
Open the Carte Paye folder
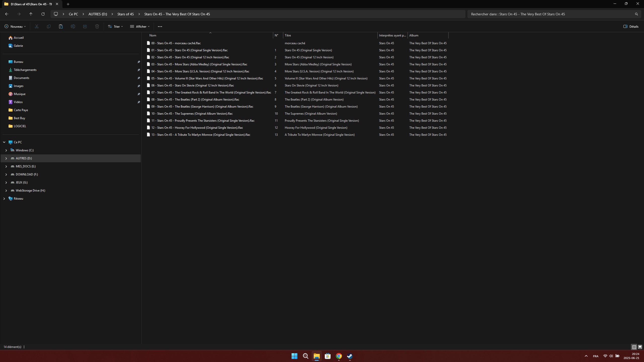click(21, 110)
